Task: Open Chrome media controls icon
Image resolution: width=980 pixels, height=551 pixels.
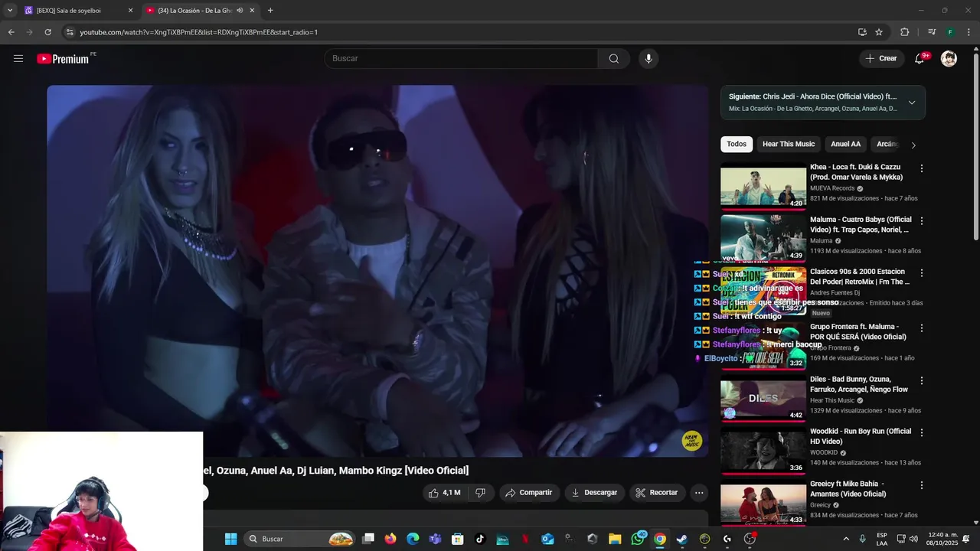Action: click(932, 32)
